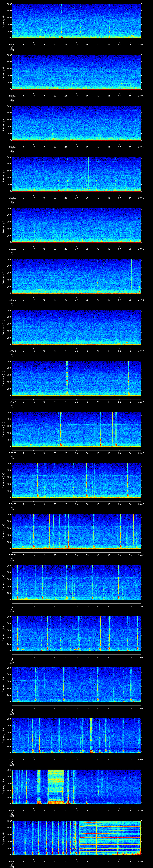This screenshot has width=153, height=868.
Task: Select the red harmonic lines region in the 18:41:00 spectrogram
Action: pos(110,838)
